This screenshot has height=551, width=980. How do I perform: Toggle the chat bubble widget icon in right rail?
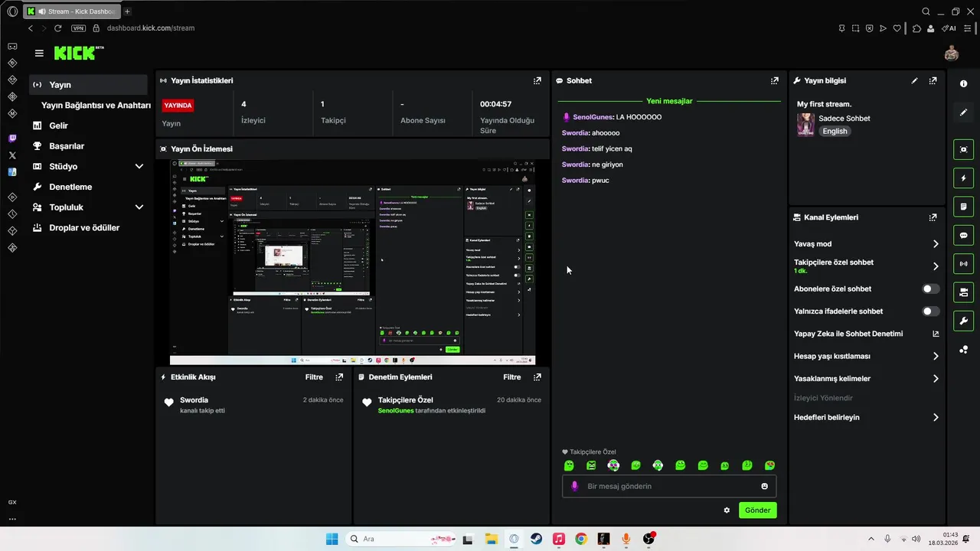point(963,235)
